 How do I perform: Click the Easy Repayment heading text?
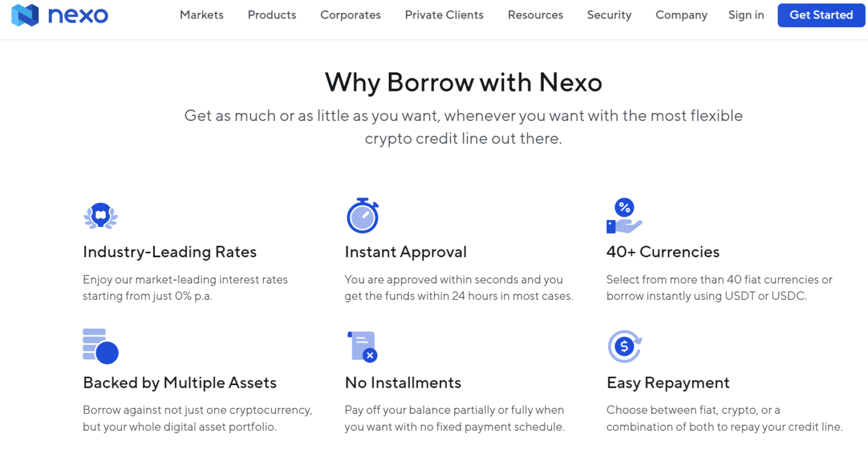[668, 383]
